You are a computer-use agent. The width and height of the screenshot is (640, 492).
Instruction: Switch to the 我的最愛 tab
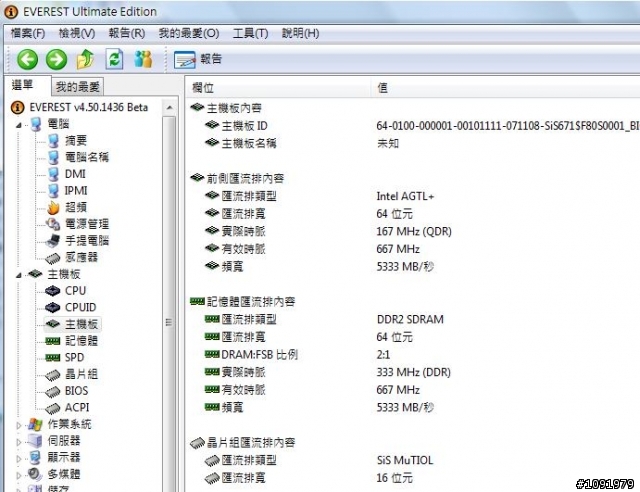78,87
